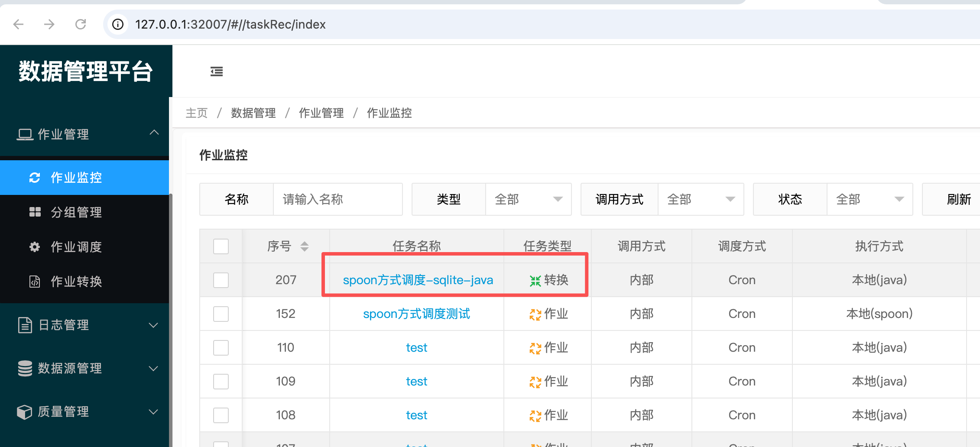Expand the 数据源管理 menu chevron

click(x=153, y=369)
